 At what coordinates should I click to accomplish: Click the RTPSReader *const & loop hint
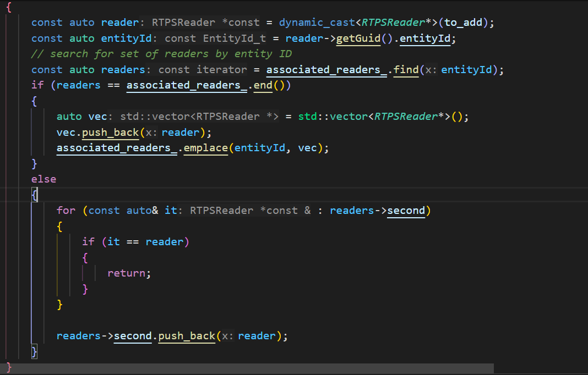click(x=251, y=211)
